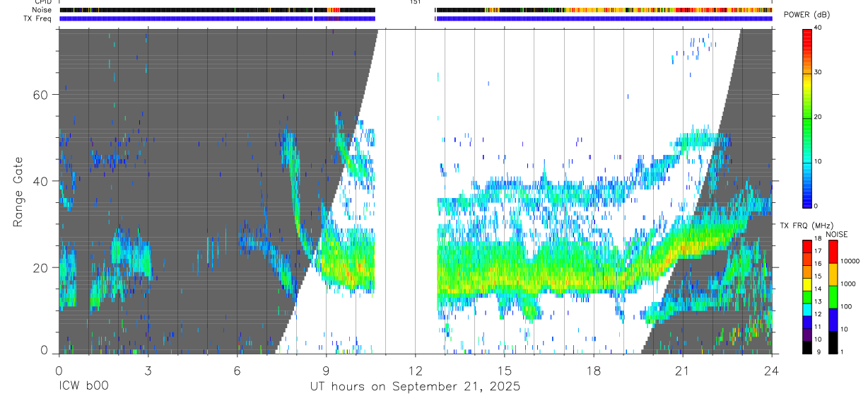Click the '6' hour tick on the UT axis

click(x=237, y=370)
